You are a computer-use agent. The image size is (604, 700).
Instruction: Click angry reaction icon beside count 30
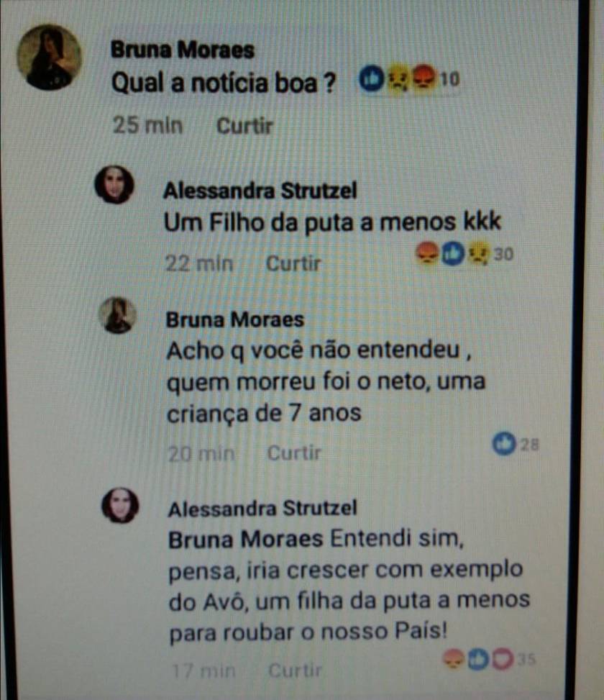(x=427, y=253)
